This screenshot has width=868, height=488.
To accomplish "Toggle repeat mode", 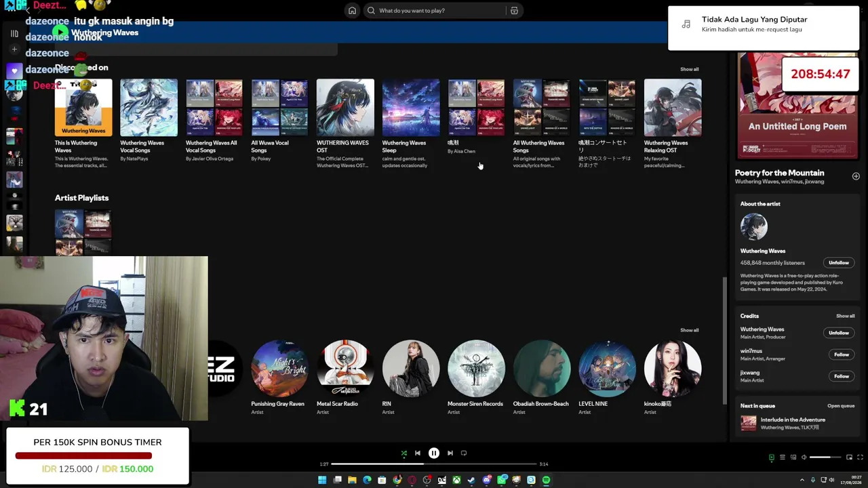I will 464,453.
